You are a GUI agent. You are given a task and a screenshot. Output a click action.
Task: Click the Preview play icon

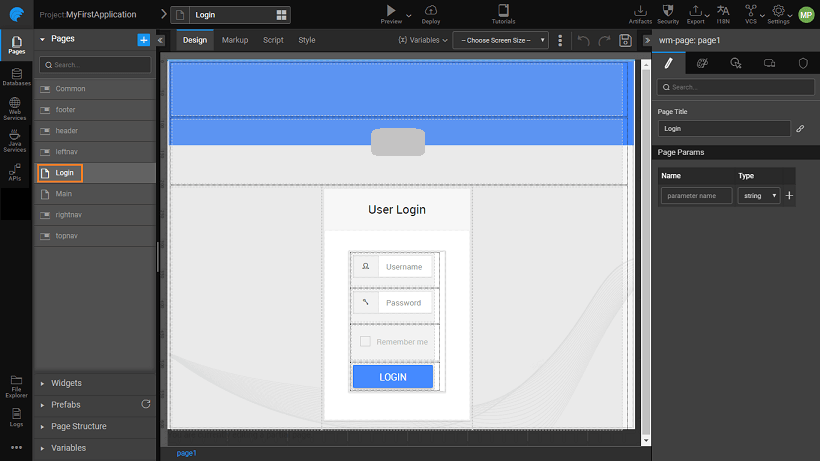[391, 10]
